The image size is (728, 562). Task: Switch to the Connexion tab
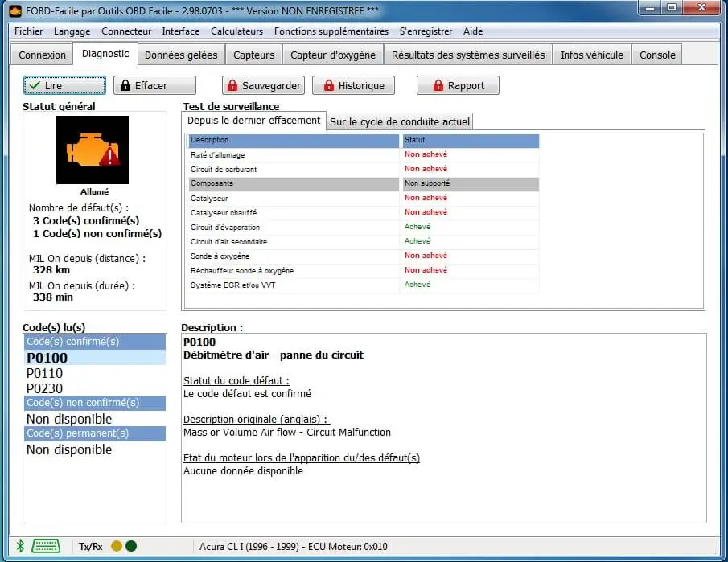pyautogui.click(x=43, y=55)
